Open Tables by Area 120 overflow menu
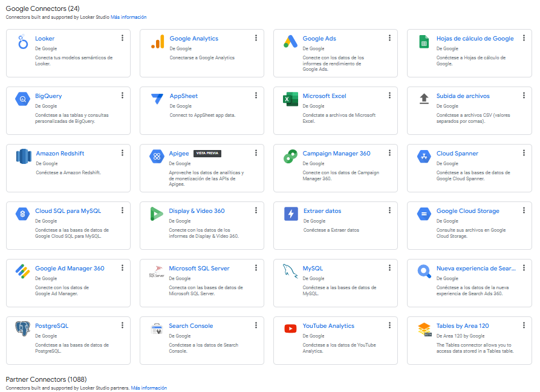This screenshot has width=540, height=392. tap(524, 325)
